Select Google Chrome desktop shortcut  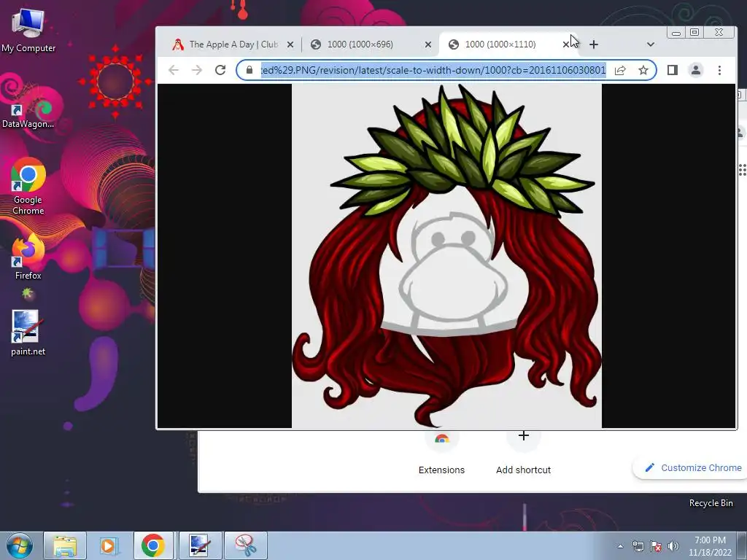(28, 187)
